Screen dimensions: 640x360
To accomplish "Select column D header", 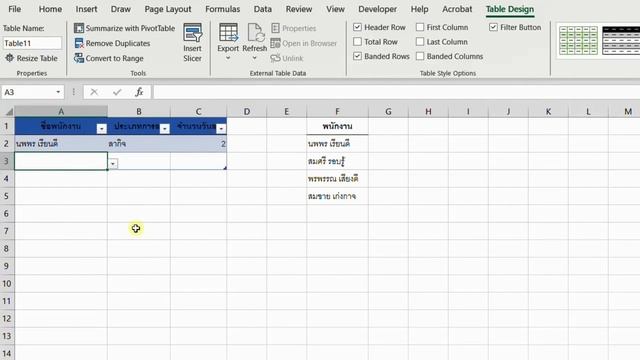I will coord(247,111).
